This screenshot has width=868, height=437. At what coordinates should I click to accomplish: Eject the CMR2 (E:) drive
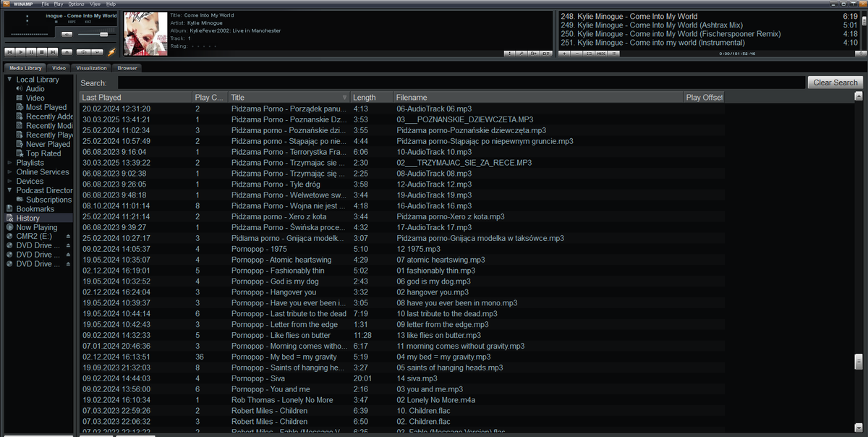pyautogui.click(x=69, y=237)
